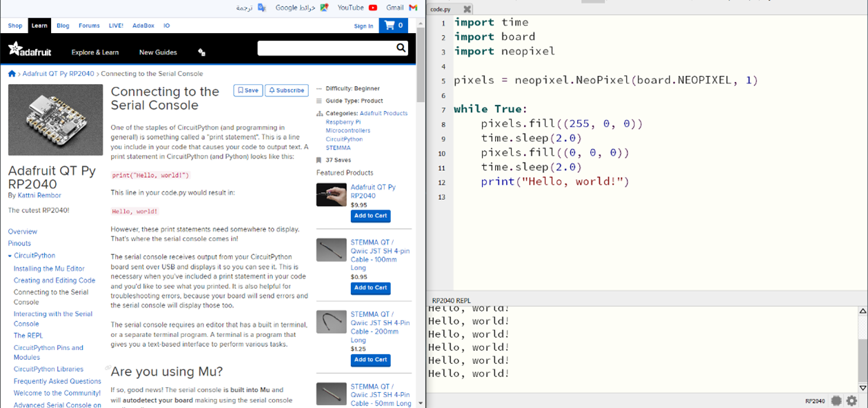Open Google Maps bookmark

[300, 8]
